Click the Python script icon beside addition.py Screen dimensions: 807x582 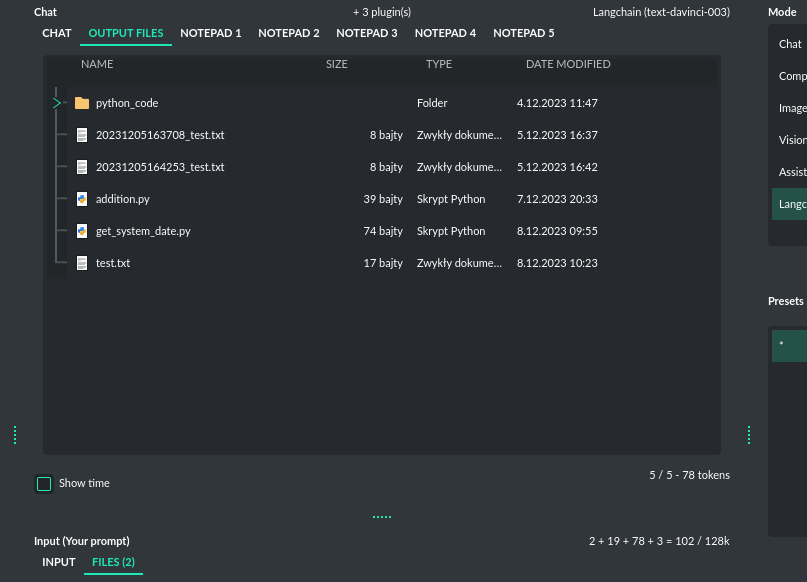point(81,198)
